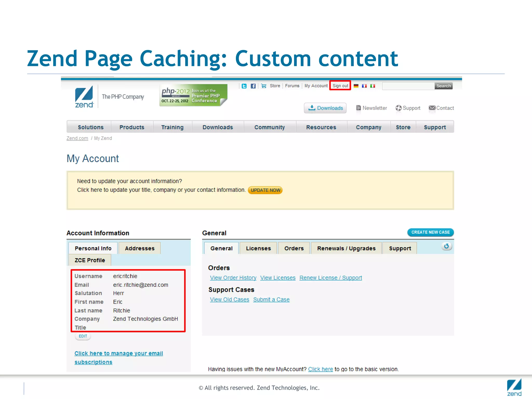Click the Sign out link

340,86
